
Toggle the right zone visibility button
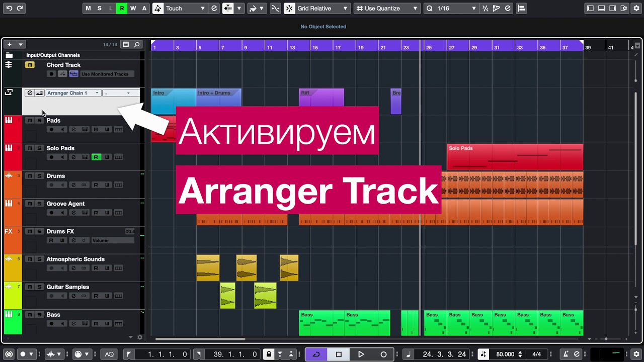click(x=612, y=9)
